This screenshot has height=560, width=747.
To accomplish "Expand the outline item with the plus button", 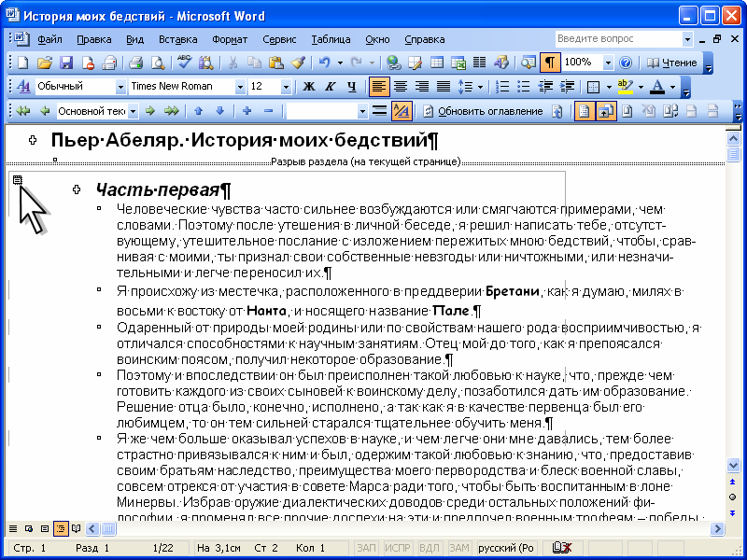I will coord(247,111).
